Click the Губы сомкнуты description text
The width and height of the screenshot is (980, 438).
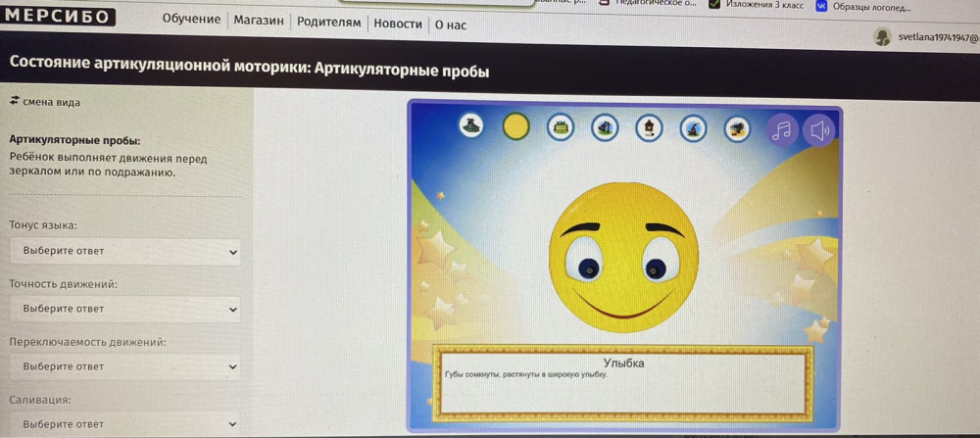[x=525, y=375]
